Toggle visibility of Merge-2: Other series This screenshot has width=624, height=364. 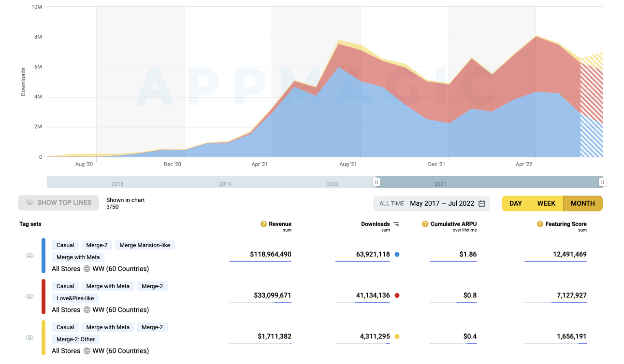tap(29, 338)
